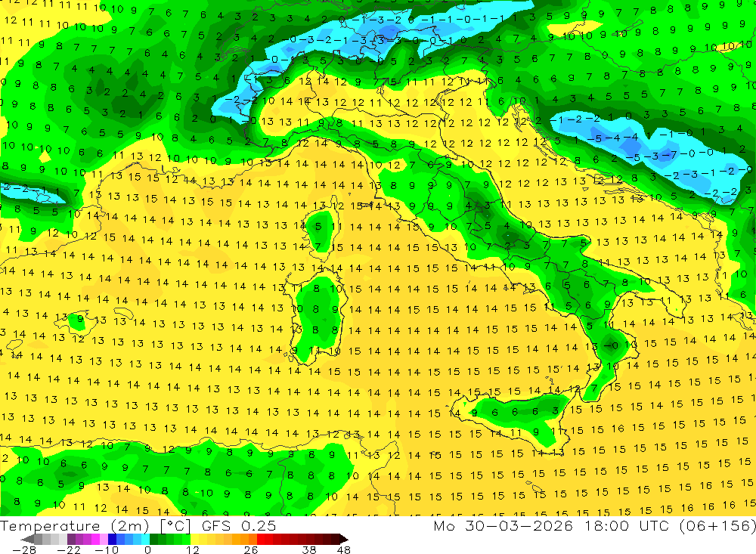The height and width of the screenshot is (554, 756).
Task: Select the '(06+156)' forecast run label
Action: [717, 525]
